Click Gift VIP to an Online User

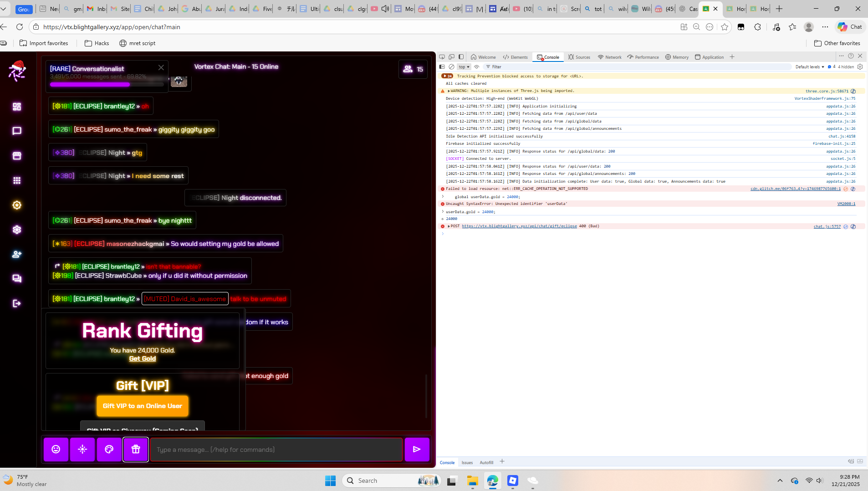pos(142,406)
